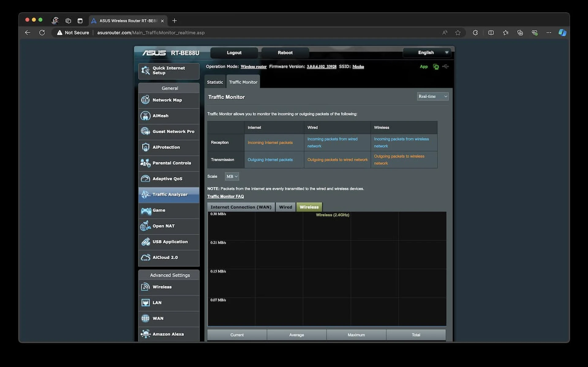Click Outgoing packets to wired network
The width and height of the screenshot is (588, 367).
(x=337, y=160)
